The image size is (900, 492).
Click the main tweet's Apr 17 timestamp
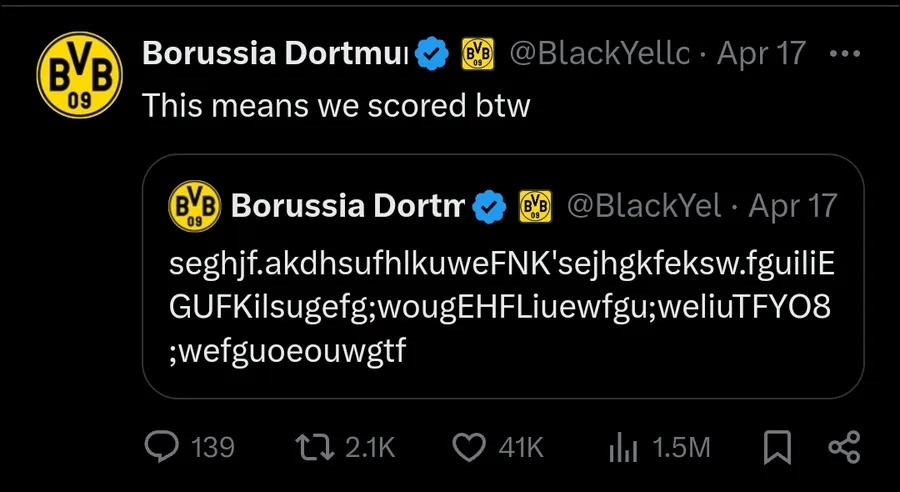pyautogui.click(x=762, y=54)
